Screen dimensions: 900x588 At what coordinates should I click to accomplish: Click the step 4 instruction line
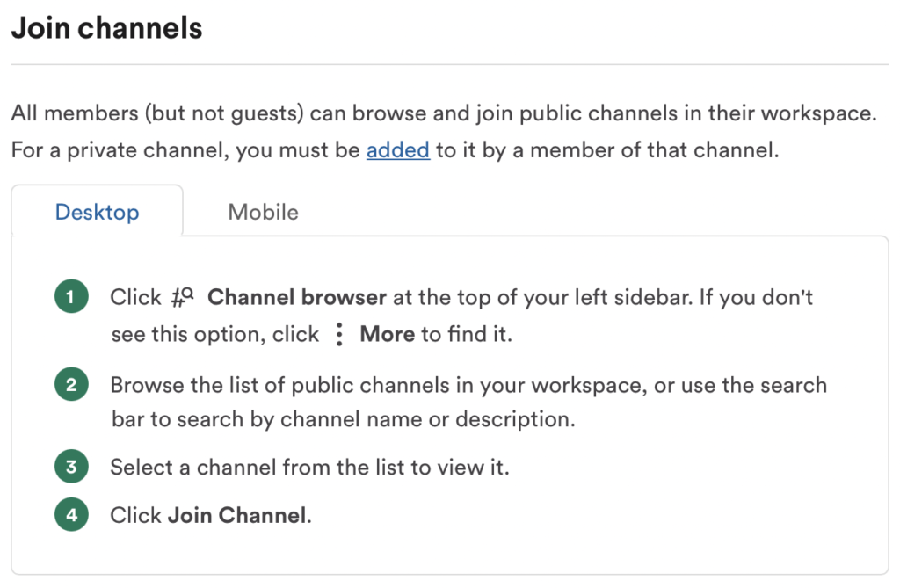208,514
